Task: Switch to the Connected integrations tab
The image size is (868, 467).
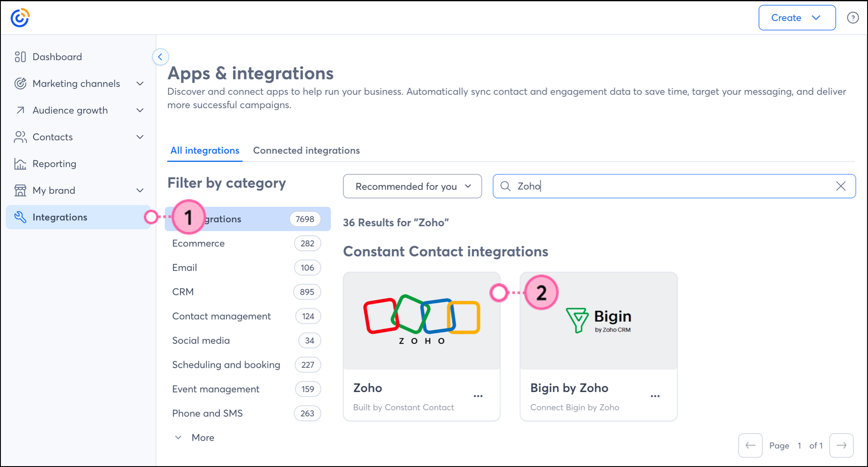Action: 306,150
